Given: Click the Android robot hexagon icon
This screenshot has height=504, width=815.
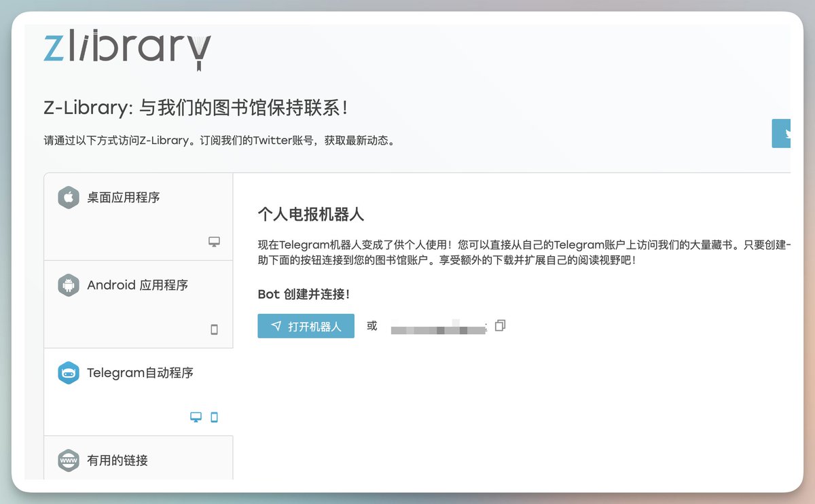Looking at the screenshot, I should [69, 285].
